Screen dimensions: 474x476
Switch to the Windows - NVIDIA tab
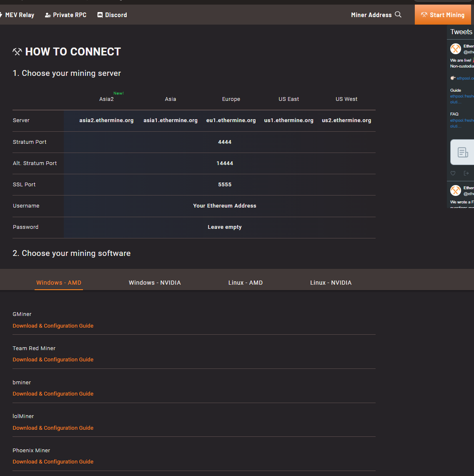(155, 283)
